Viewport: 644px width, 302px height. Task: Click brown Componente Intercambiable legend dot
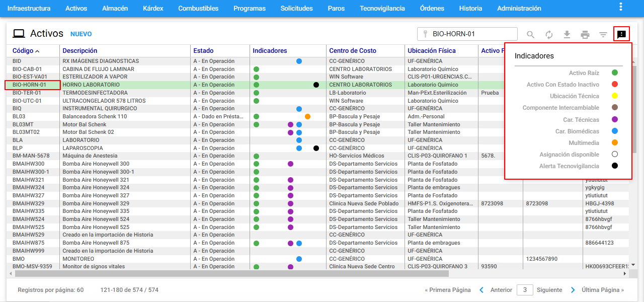pyautogui.click(x=614, y=108)
